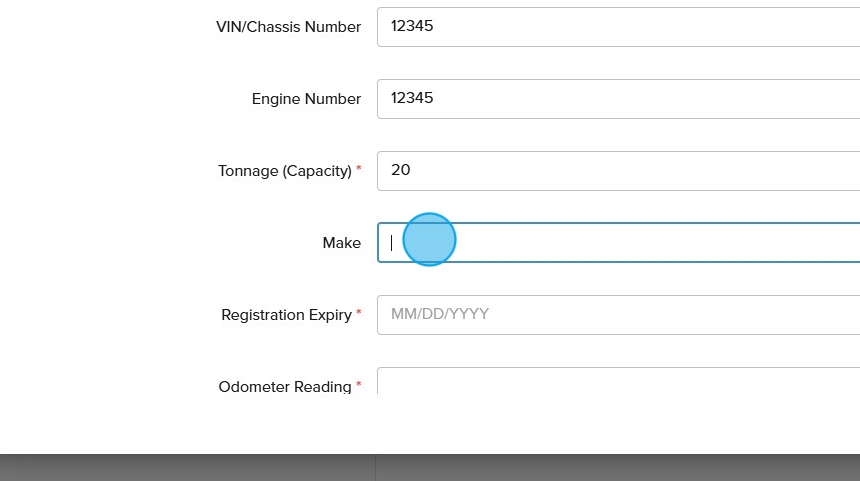Click the dark overlay right of the divider
Screen dimensions: 860x481
[620, 468]
